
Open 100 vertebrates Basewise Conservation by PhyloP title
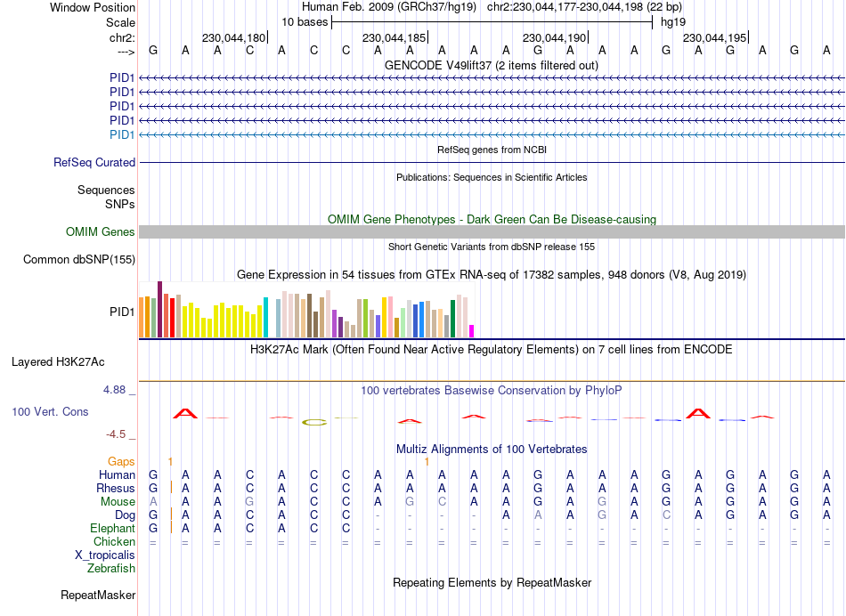(x=492, y=390)
